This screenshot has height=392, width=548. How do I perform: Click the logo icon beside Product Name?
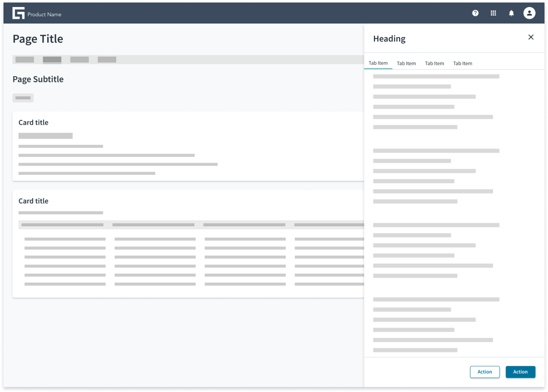tap(18, 13)
